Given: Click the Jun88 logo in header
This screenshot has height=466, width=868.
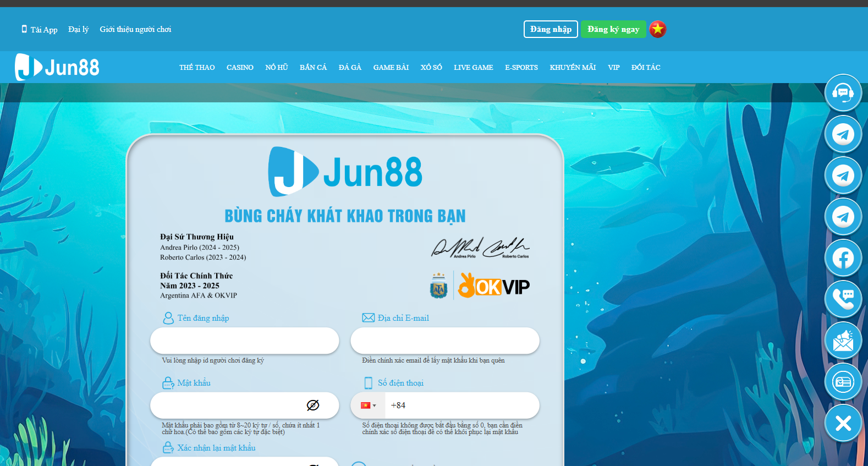Looking at the screenshot, I should click(57, 67).
